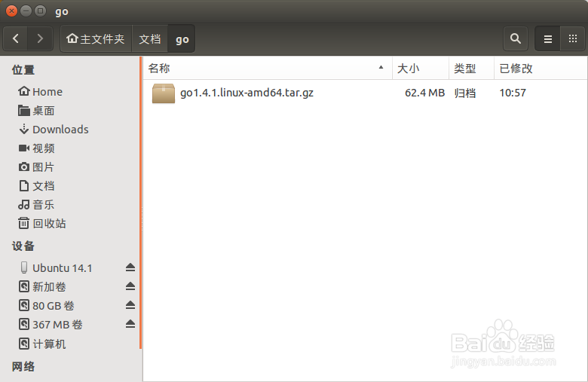This screenshot has width=588, height=382.
Task: Click the 计算机 disk icon
Action: coord(24,344)
